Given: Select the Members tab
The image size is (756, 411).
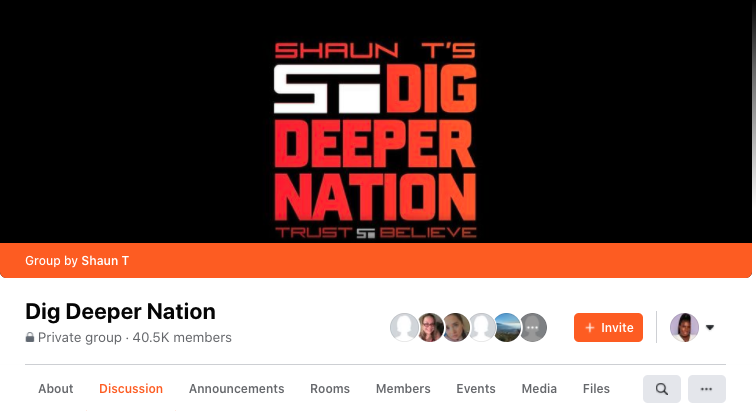Looking at the screenshot, I should point(403,389).
